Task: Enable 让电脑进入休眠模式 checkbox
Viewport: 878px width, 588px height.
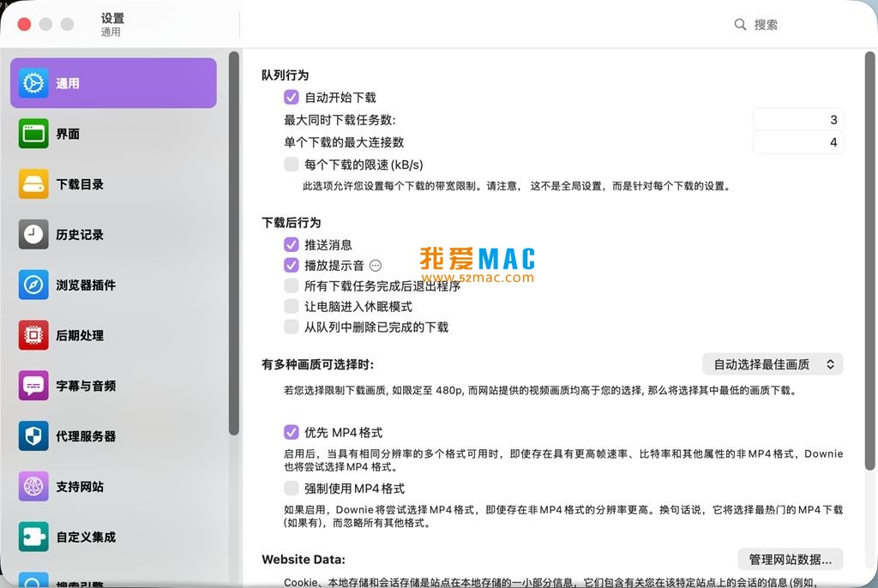Action: tap(292, 307)
